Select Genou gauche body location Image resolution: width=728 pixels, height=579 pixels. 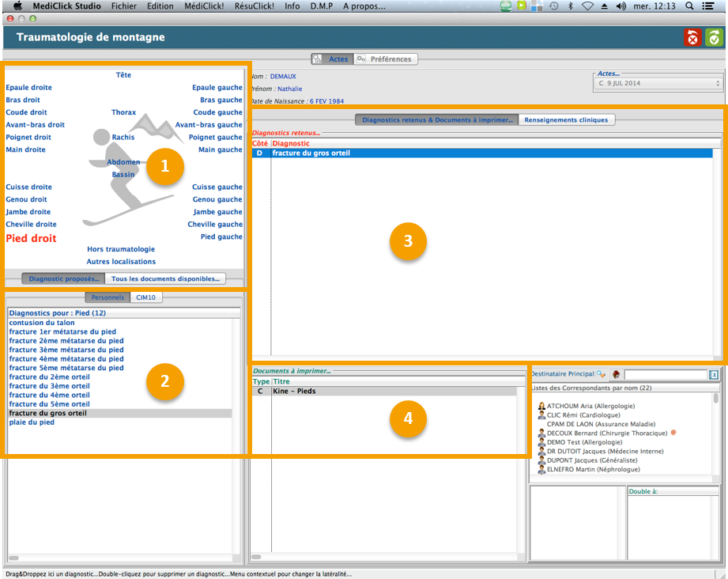pyautogui.click(x=217, y=199)
